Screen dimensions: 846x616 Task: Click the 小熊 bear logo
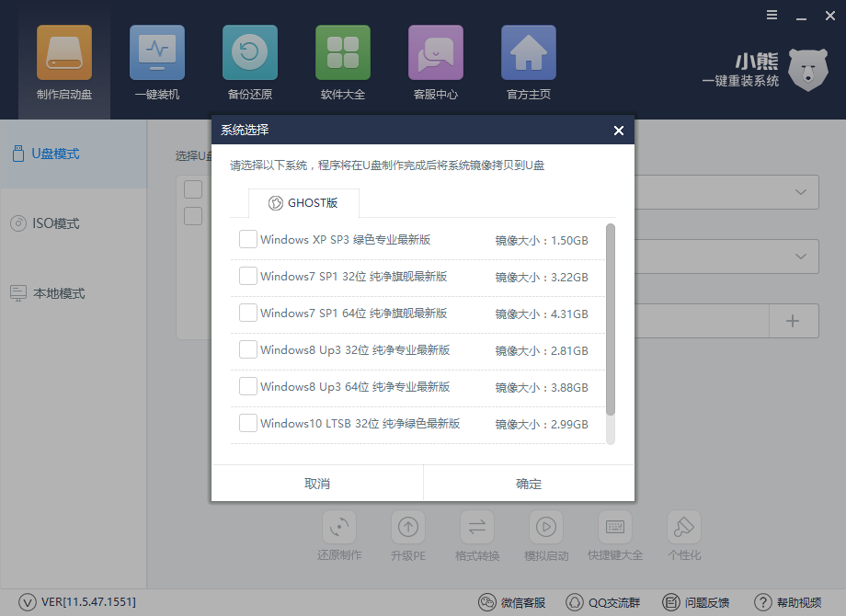807,70
